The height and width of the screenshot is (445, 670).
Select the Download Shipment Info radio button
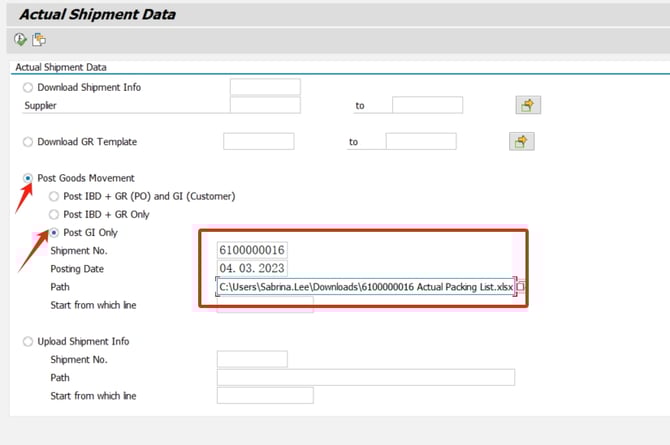28,87
